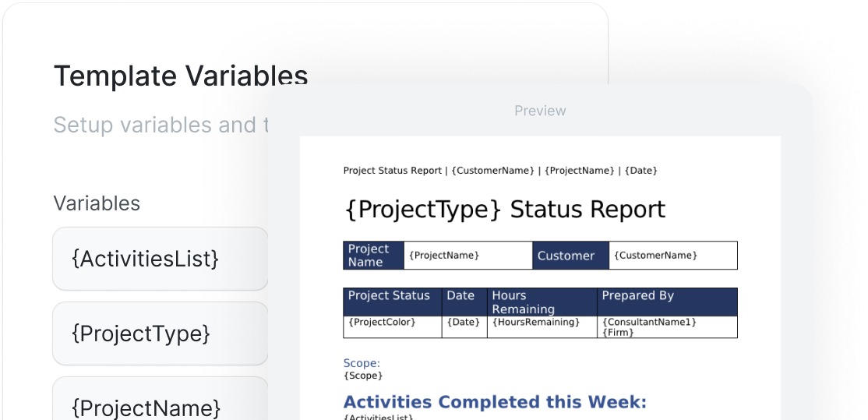Click the document header line with {CustomerName}
Viewport: 868px width, 420px height.
[x=500, y=171]
